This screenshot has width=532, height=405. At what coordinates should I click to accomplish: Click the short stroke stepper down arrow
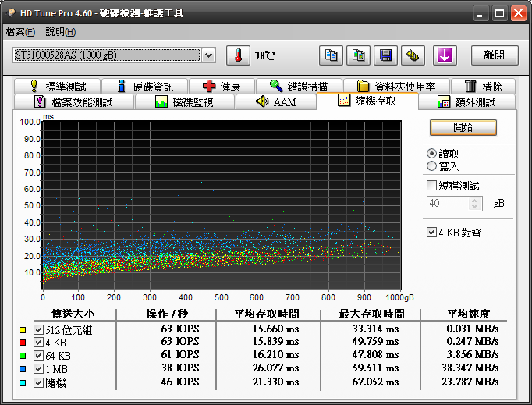[475, 207]
